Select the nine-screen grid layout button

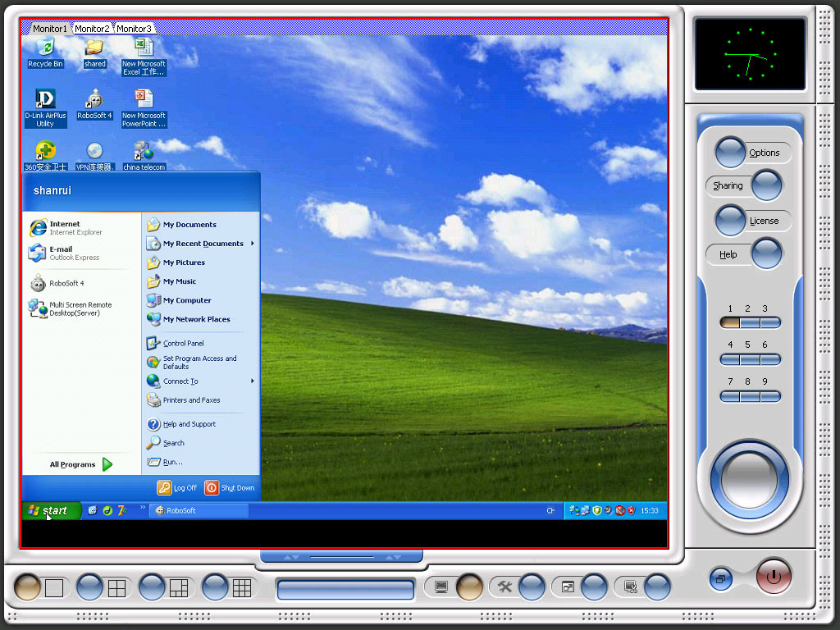[x=215, y=587]
